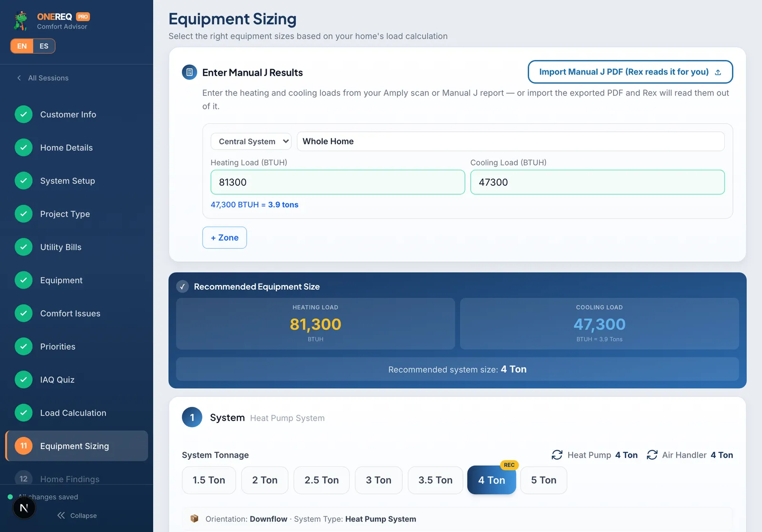The height and width of the screenshot is (532, 762).
Task: Choose the recommended 4 Ton button
Action: point(491,480)
